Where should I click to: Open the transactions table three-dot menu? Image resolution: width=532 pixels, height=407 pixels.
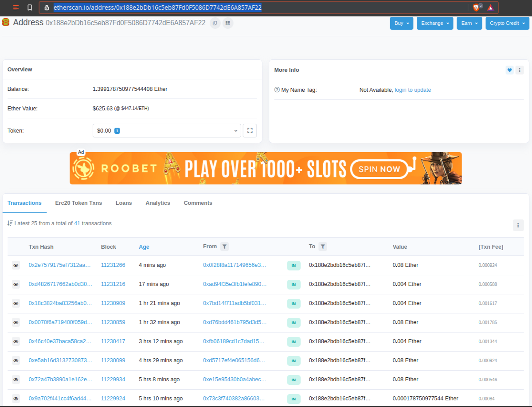[x=518, y=225]
